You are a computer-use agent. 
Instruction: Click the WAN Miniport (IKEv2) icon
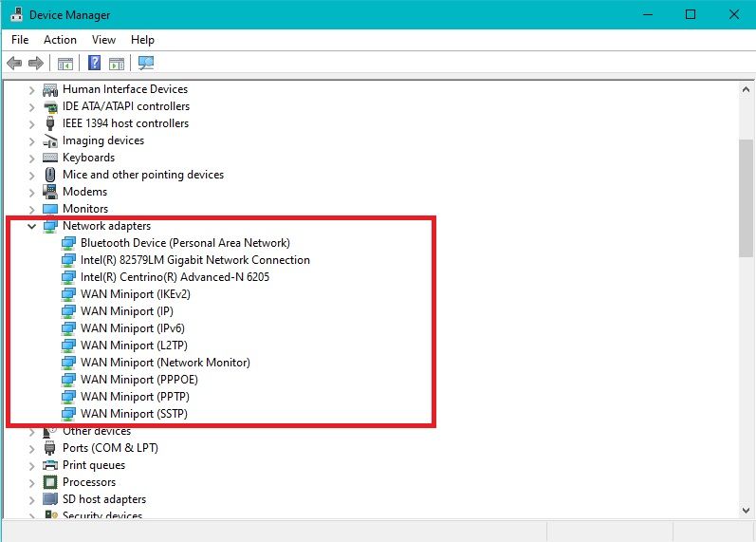(x=68, y=294)
